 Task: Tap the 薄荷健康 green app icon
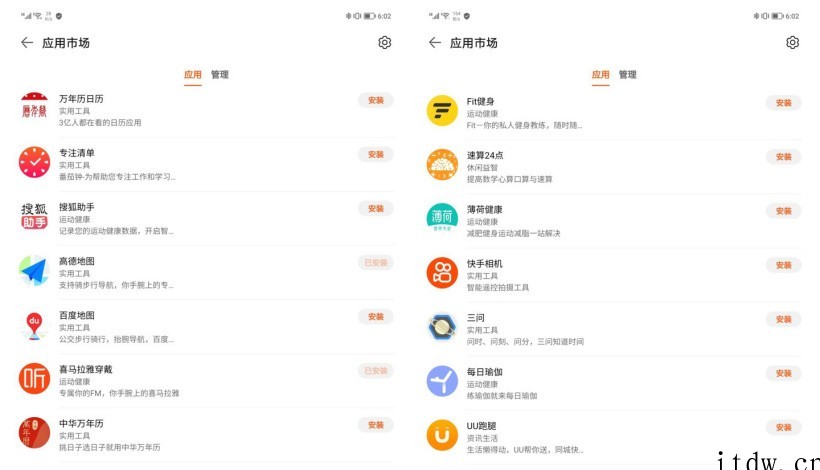(x=442, y=218)
